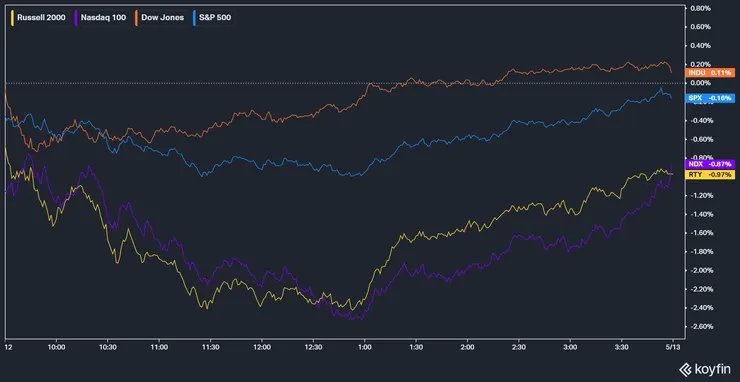
Task: Click the NDX -0.87% price tag
Action: [x=709, y=164]
